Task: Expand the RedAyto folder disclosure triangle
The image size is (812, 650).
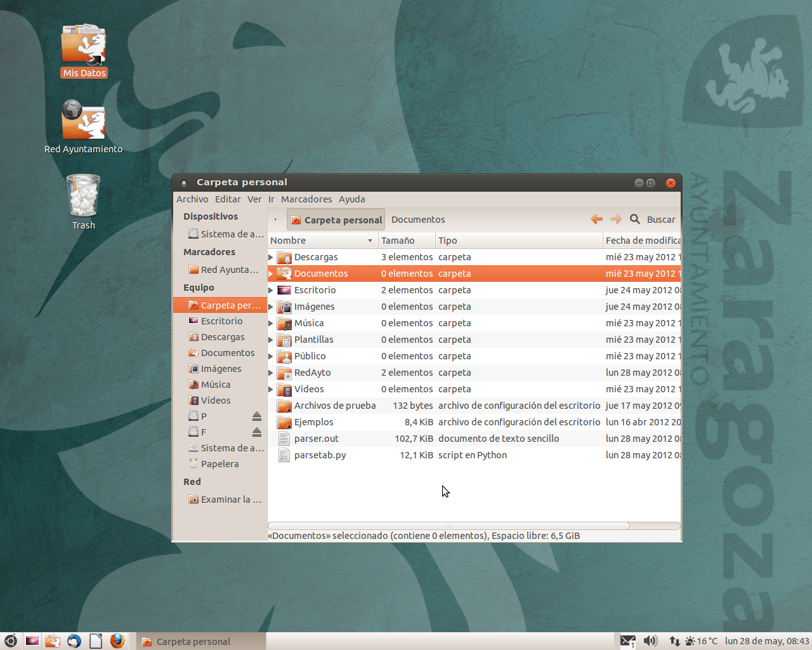Action: 270,372
